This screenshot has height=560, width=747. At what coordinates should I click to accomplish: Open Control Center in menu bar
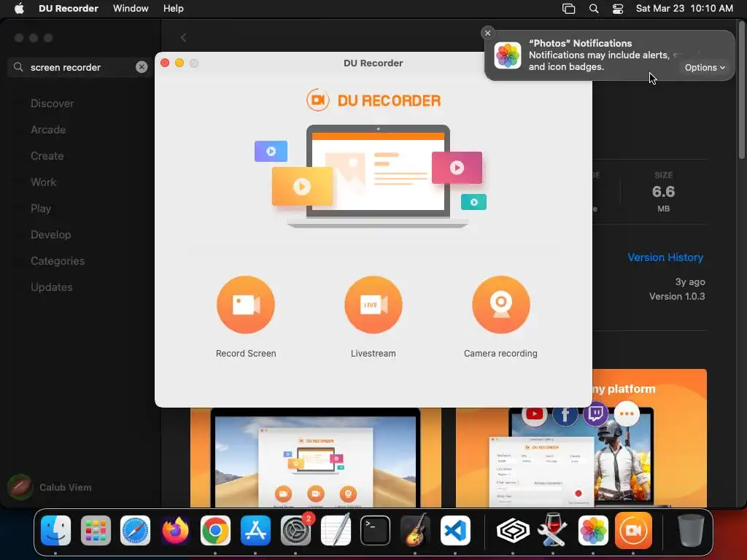tap(618, 9)
